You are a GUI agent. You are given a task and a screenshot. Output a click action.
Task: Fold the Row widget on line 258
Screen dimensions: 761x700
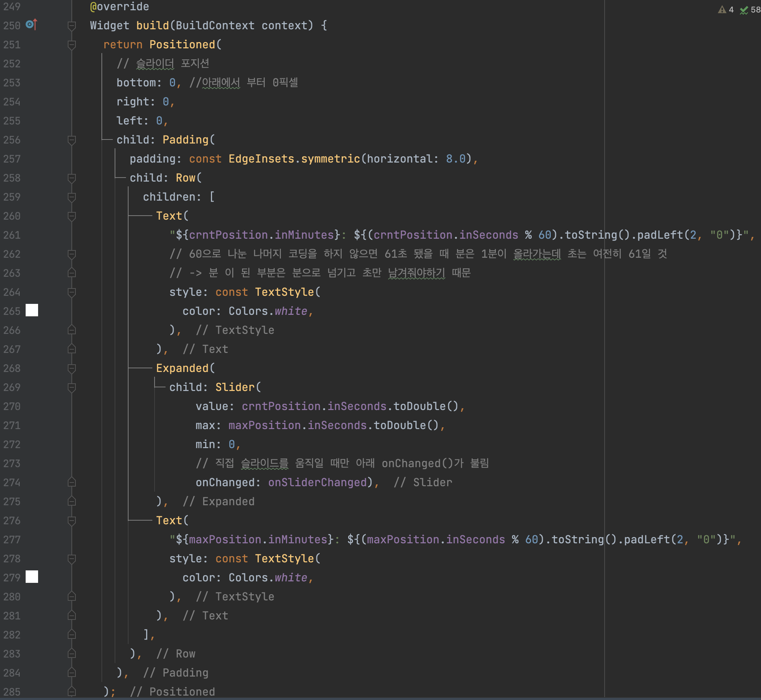pos(71,178)
